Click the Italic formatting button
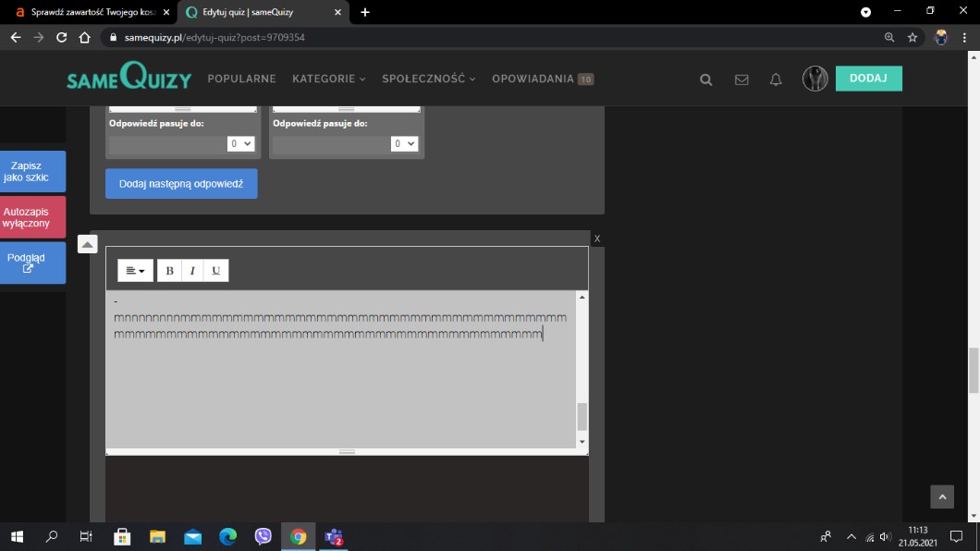This screenshot has height=551, width=980. tap(192, 270)
